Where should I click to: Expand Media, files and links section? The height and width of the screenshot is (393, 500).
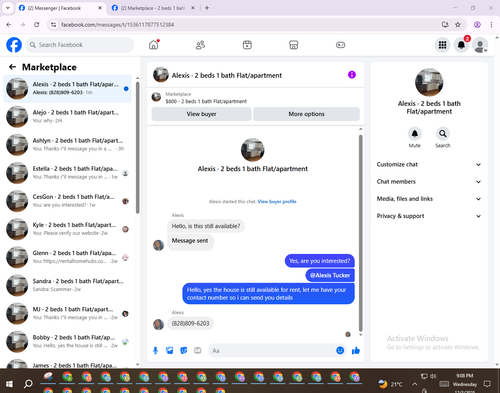click(429, 199)
